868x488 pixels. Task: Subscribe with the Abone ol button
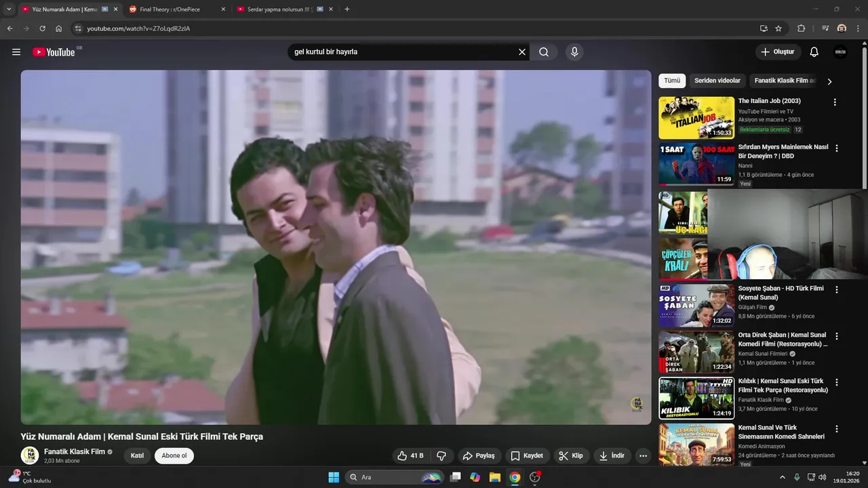point(174,455)
